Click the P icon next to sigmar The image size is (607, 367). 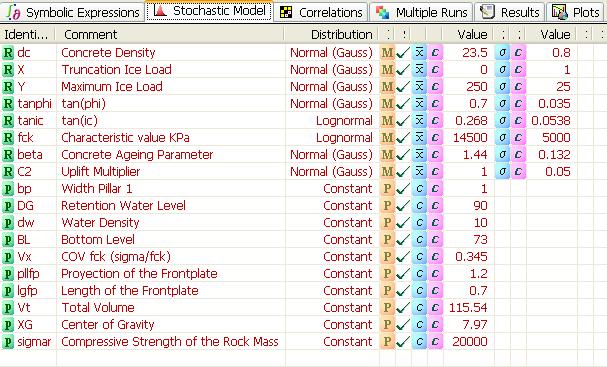(8, 342)
